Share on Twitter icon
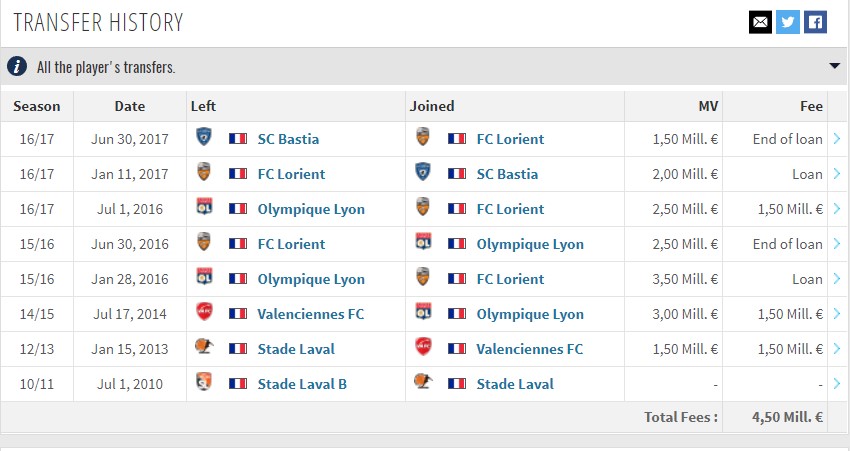 point(788,22)
